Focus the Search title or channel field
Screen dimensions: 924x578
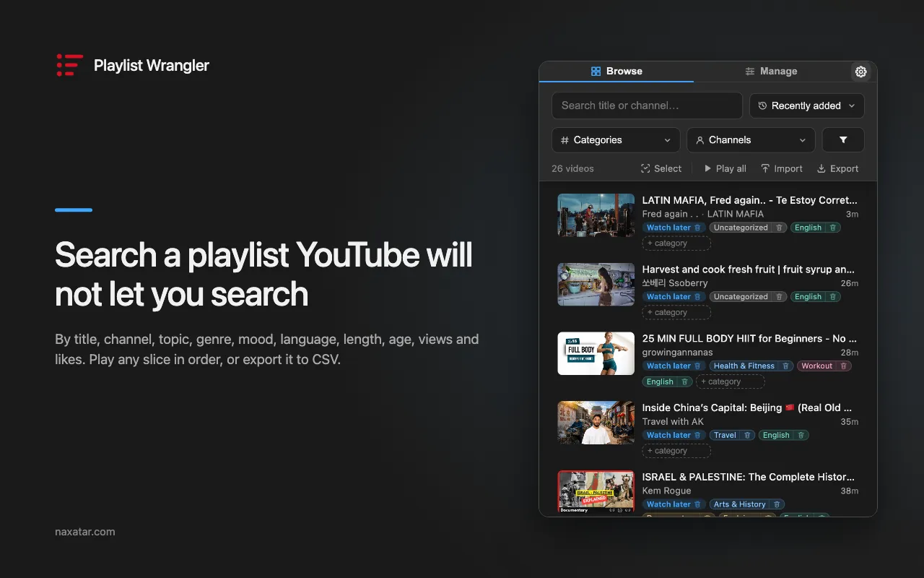tap(647, 105)
